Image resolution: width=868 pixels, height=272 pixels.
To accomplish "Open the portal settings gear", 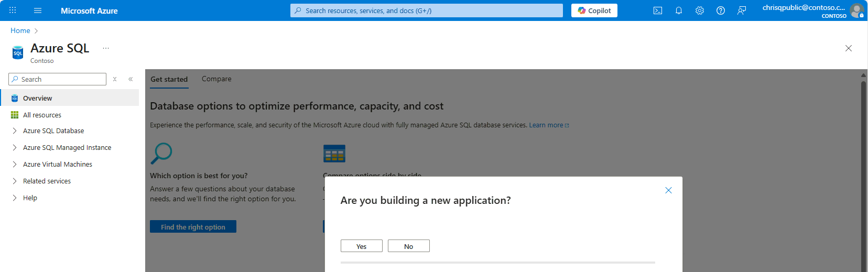I will point(700,10).
